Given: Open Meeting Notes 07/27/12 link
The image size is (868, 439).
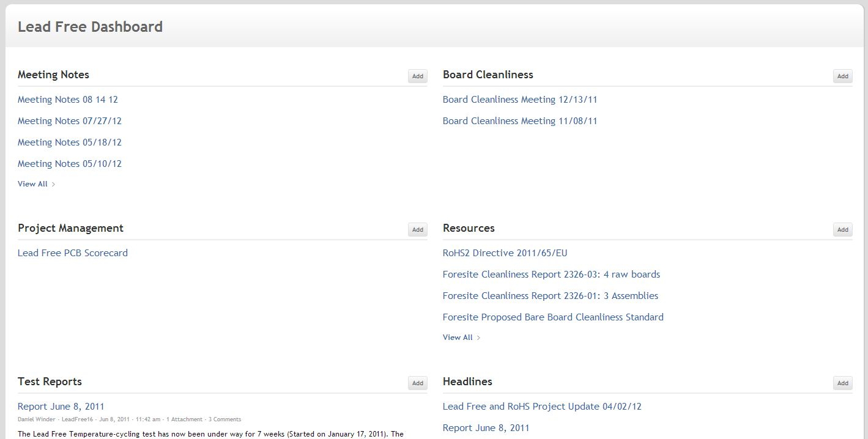Looking at the screenshot, I should click(x=69, y=121).
